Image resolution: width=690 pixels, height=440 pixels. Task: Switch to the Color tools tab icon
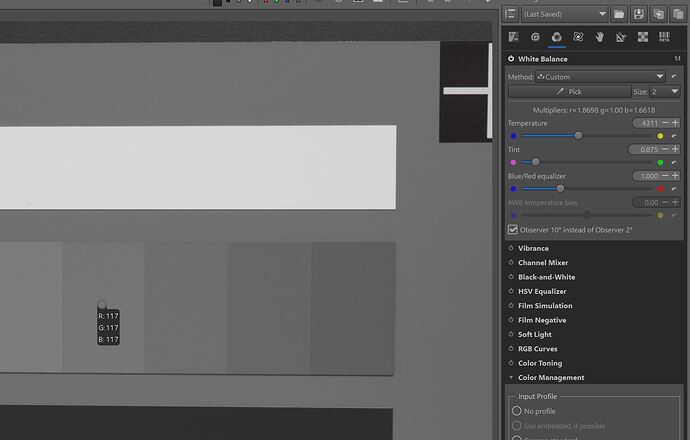pos(556,37)
